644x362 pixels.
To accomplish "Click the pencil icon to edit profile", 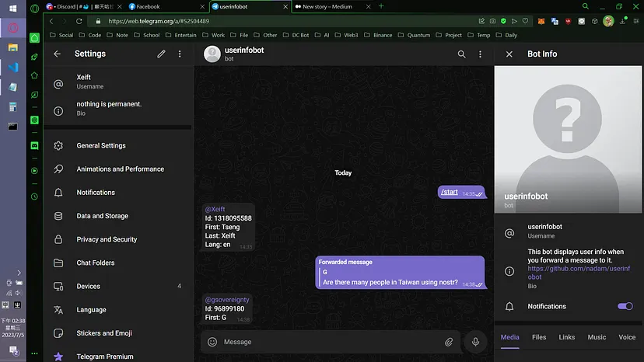I will (x=161, y=54).
